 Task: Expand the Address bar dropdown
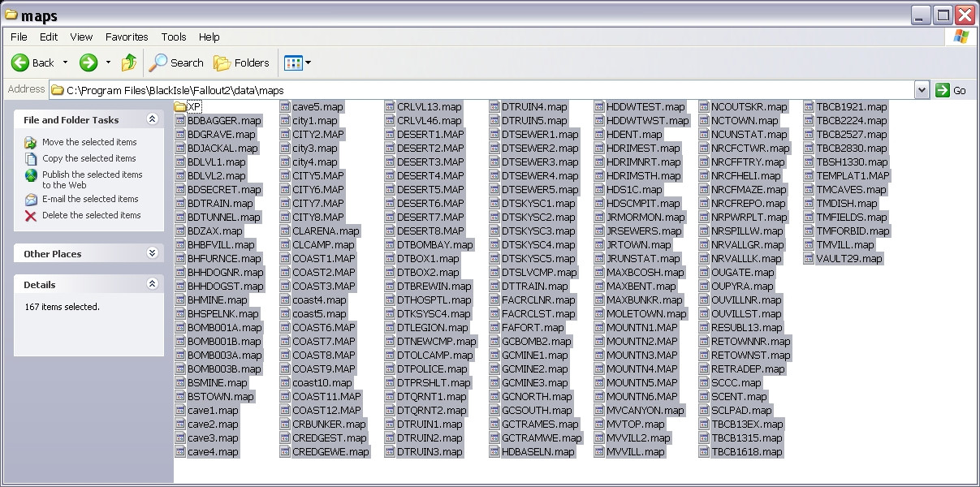point(922,90)
